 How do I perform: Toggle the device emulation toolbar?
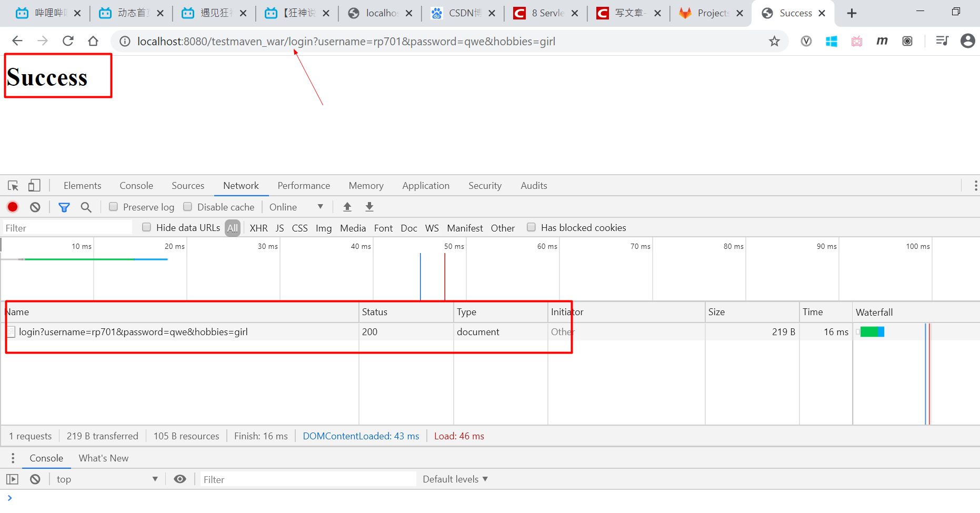coord(34,185)
